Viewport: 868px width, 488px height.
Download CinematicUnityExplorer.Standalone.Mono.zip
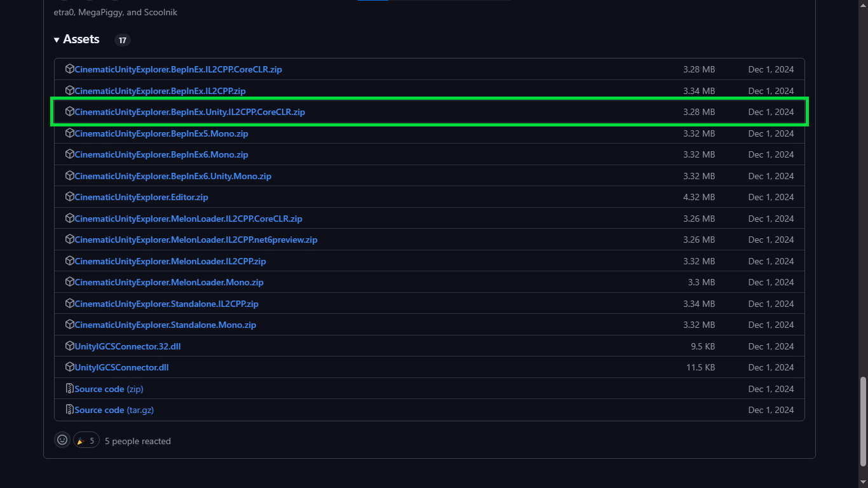[x=165, y=325]
